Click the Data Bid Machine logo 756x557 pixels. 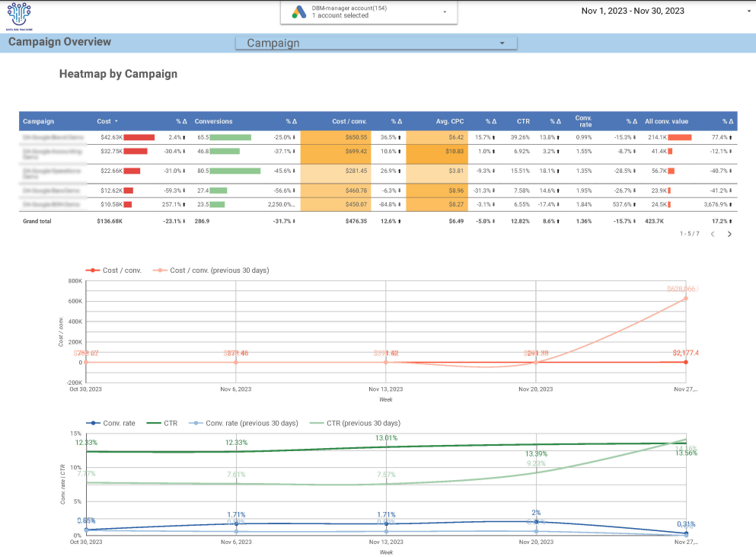19,14
